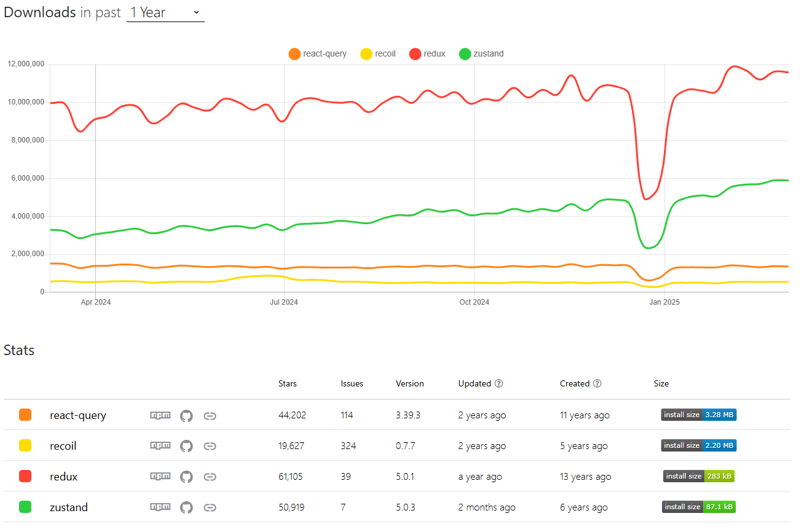Click the Created column header
This screenshot has width=812, height=532.
pyautogui.click(x=575, y=383)
